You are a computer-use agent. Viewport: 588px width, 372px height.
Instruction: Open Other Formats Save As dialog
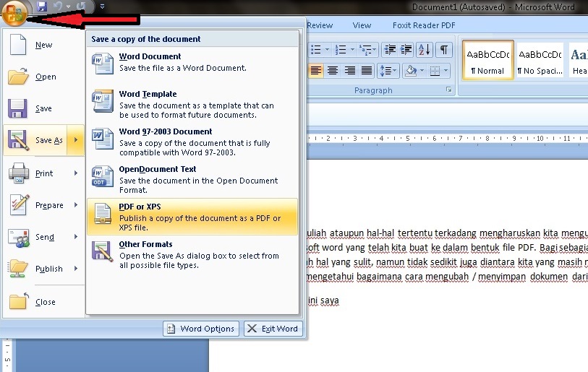click(x=192, y=255)
